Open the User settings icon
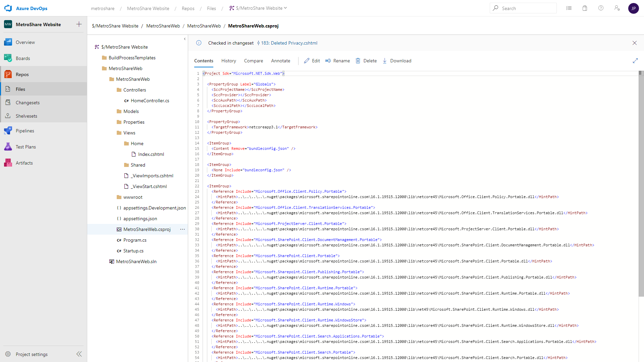Viewport: 644px width, 362px height. 617,8
